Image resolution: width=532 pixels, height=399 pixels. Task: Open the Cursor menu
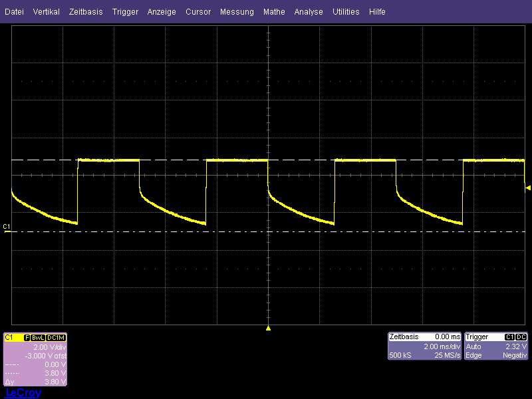pos(198,12)
